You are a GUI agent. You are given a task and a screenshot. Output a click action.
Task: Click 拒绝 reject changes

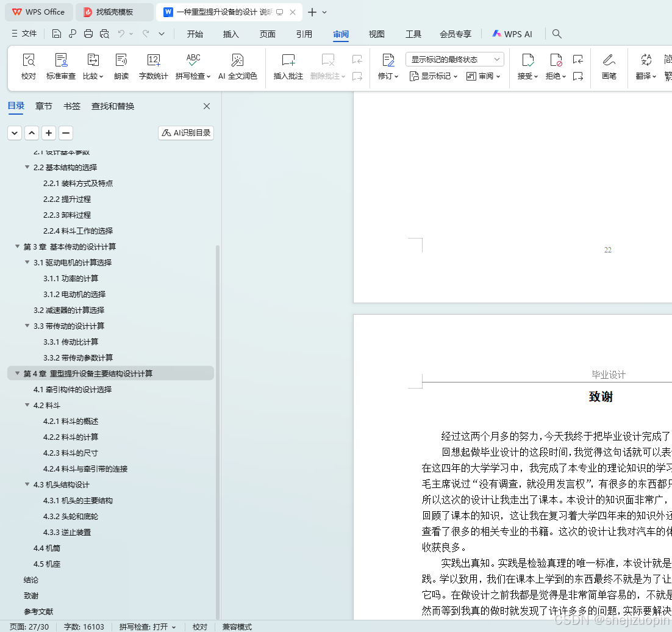[556, 66]
